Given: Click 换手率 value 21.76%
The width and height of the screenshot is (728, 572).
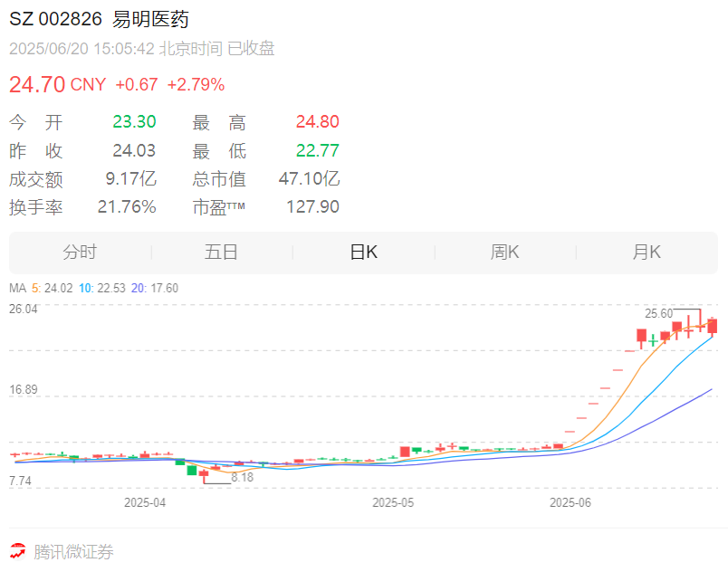Looking at the screenshot, I should 127,207.
